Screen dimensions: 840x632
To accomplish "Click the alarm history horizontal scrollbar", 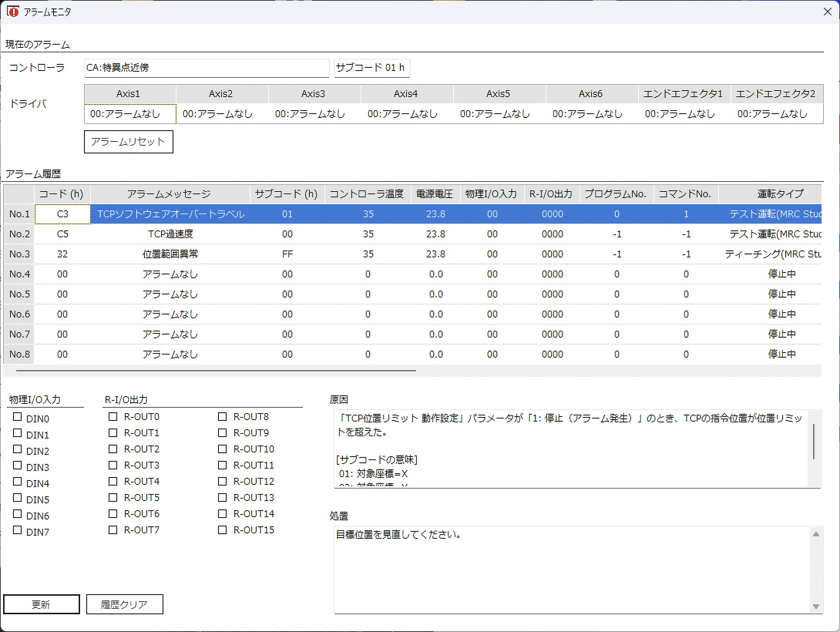I will (x=216, y=371).
